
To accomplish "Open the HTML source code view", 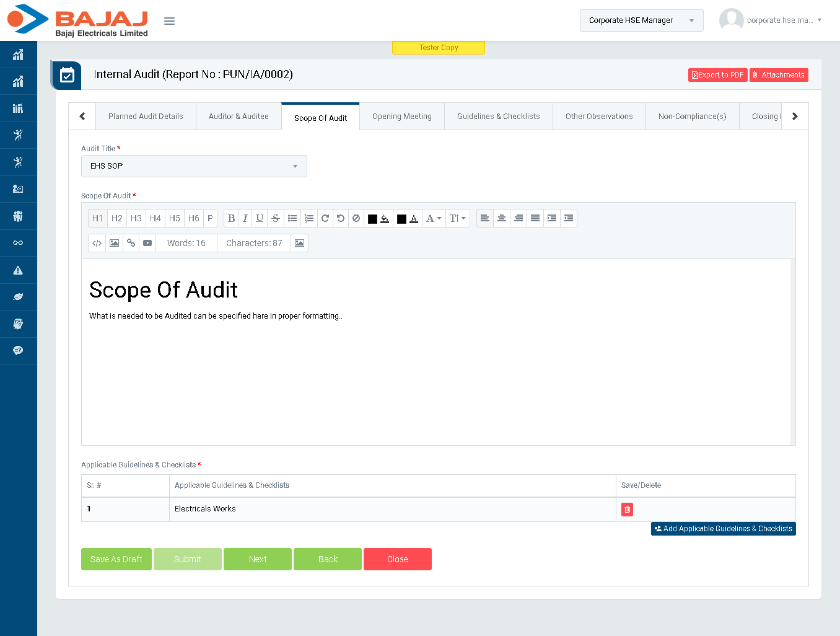I will click(97, 243).
